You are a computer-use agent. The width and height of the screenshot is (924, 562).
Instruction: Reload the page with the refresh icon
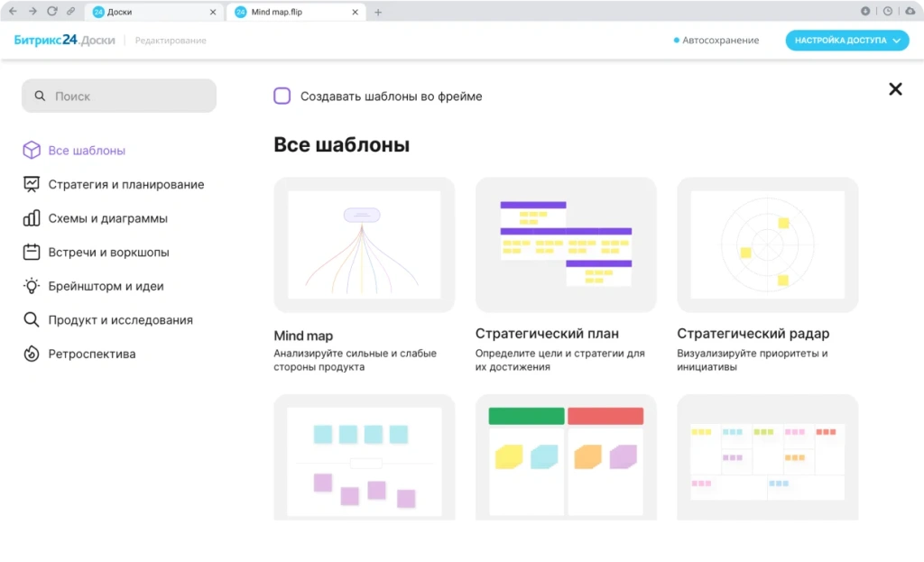click(51, 12)
